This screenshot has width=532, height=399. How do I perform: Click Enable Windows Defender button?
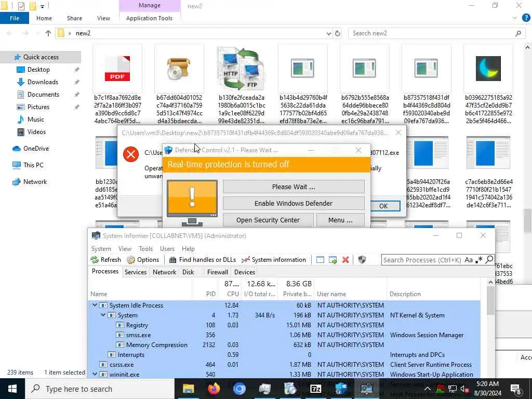[294, 203]
